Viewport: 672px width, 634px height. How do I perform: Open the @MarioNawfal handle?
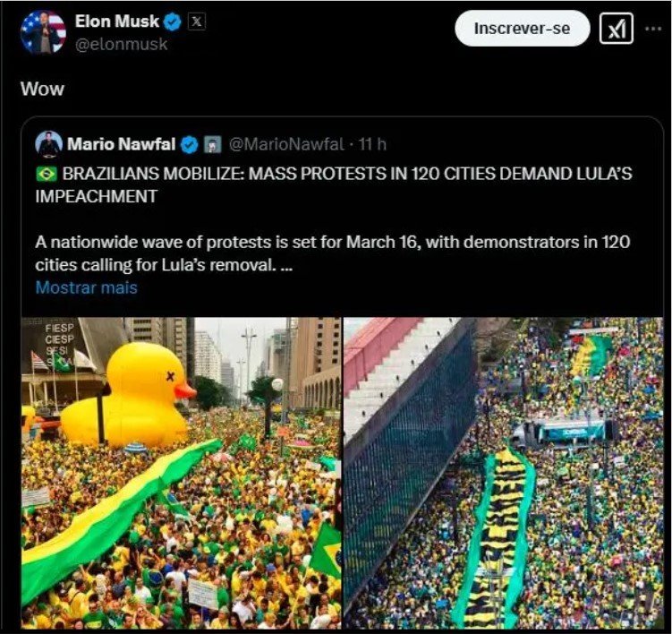point(285,144)
